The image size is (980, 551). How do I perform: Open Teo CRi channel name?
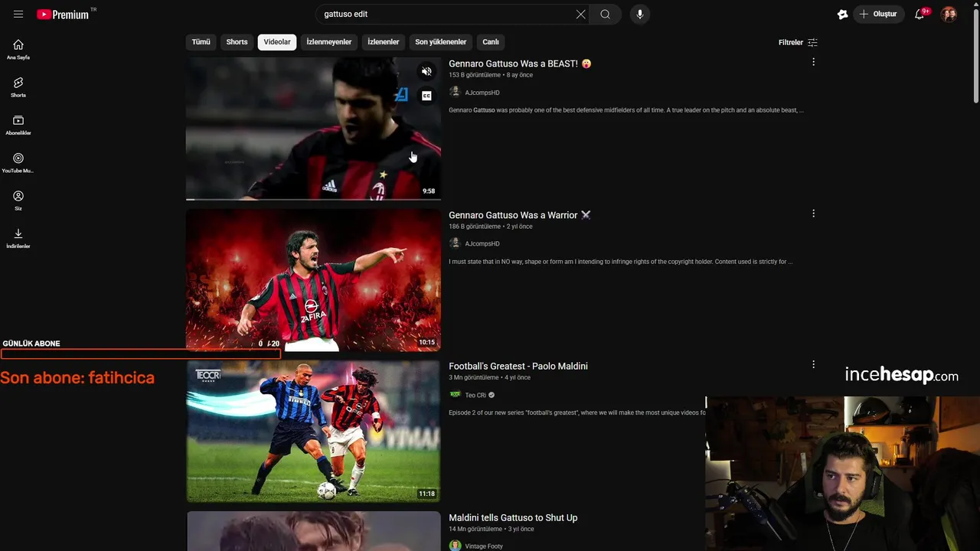pyautogui.click(x=475, y=395)
